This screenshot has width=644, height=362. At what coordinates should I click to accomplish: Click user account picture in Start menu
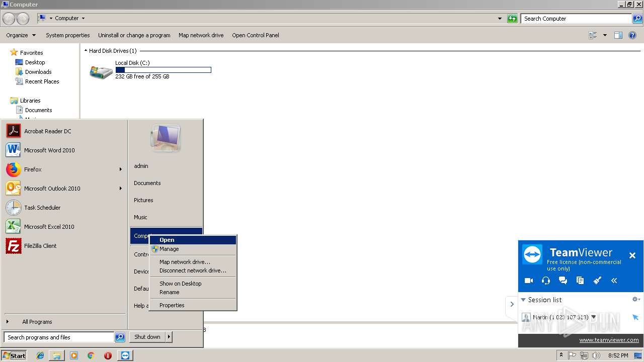tap(165, 138)
